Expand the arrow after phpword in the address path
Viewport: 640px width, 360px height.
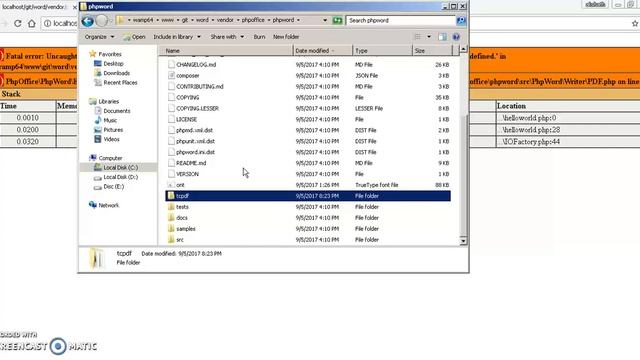point(298,20)
